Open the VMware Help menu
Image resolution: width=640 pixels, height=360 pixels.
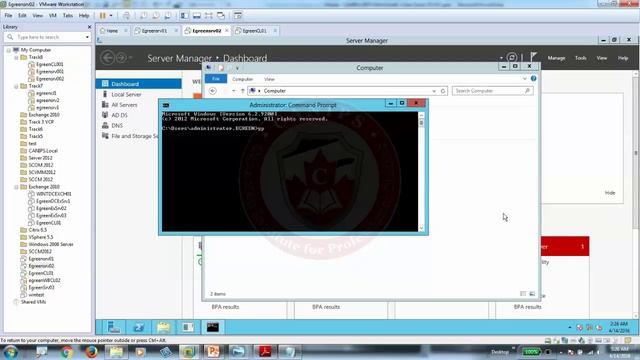coord(84,16)
